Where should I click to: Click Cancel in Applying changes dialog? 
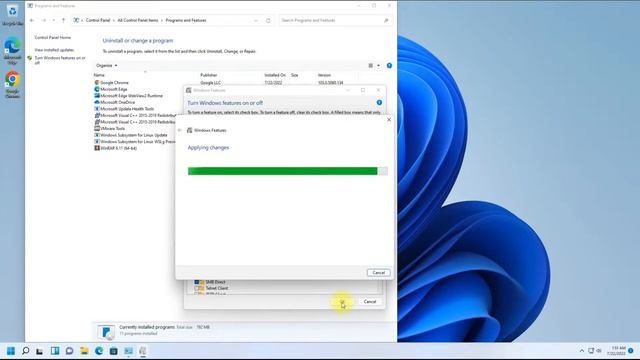pos(378,273)
